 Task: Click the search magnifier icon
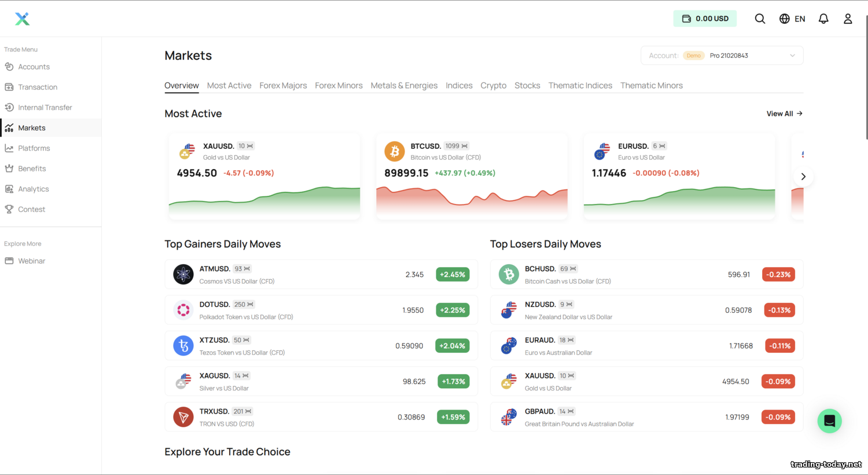click(760, 19)
